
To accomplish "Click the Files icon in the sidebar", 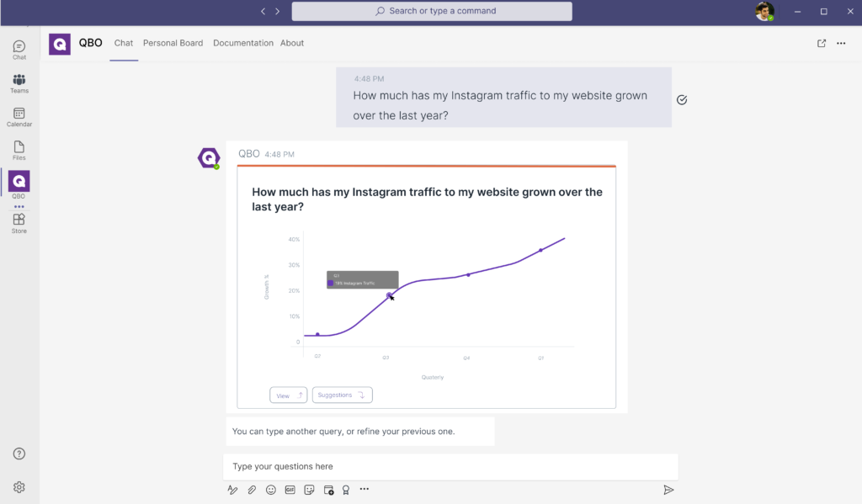I will coord(19,150).
